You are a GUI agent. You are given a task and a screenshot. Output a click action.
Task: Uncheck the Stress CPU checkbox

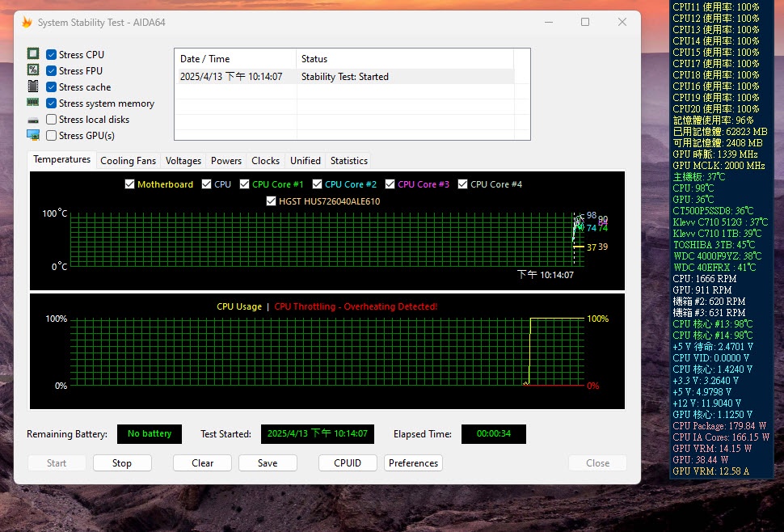pos(52,55)
